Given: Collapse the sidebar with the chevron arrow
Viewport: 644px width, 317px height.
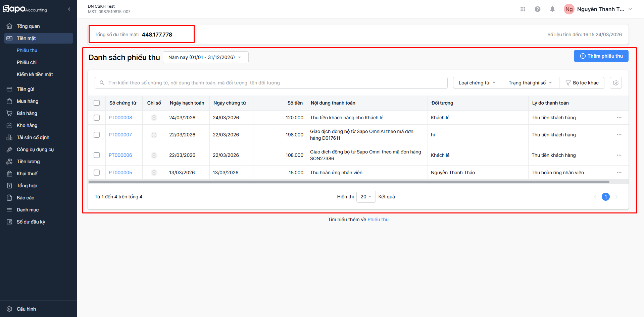Looking at the screenshot, I should (x=69, y=9).
